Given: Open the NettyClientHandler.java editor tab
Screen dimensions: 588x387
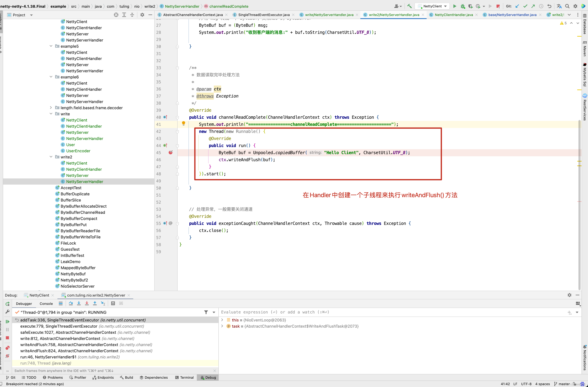Looking at the screenshot, I should coord(454,15).
